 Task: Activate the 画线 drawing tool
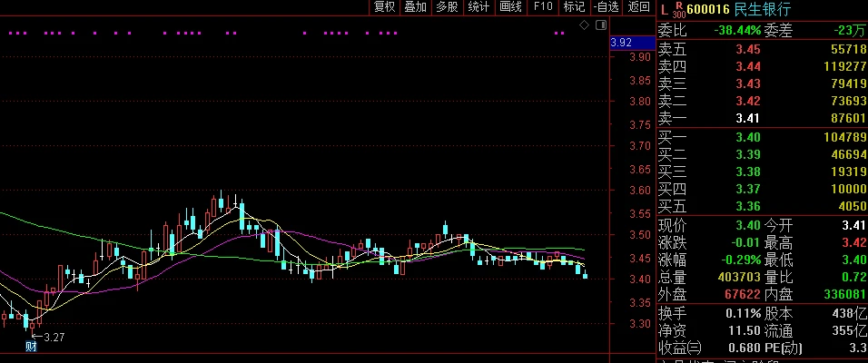[x=510, y=6]
